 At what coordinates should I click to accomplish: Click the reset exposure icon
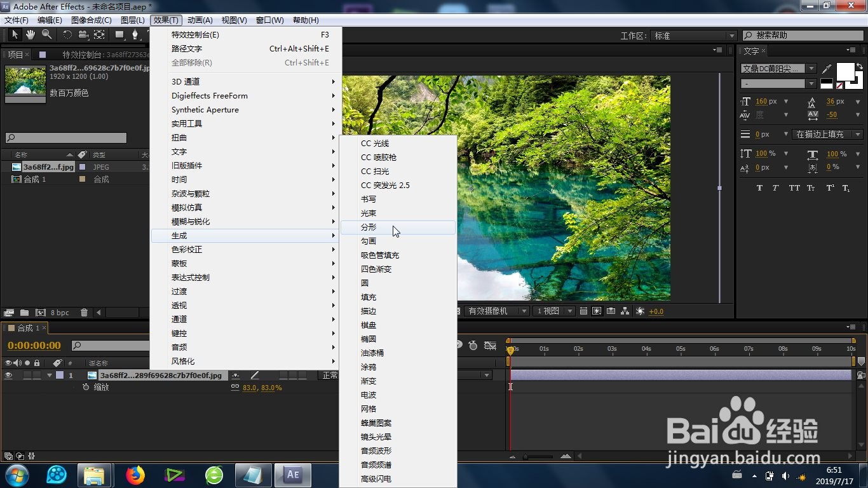[640, 311]
